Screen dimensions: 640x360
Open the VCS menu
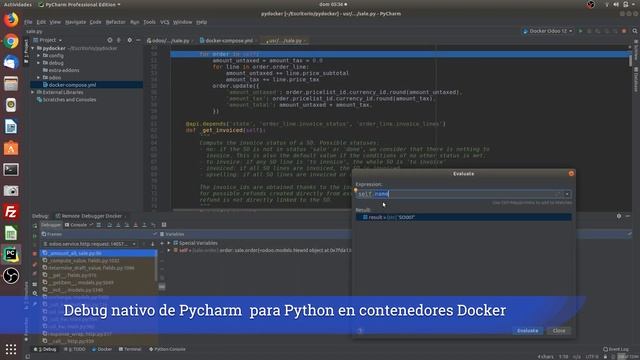(x=164, y=22)
